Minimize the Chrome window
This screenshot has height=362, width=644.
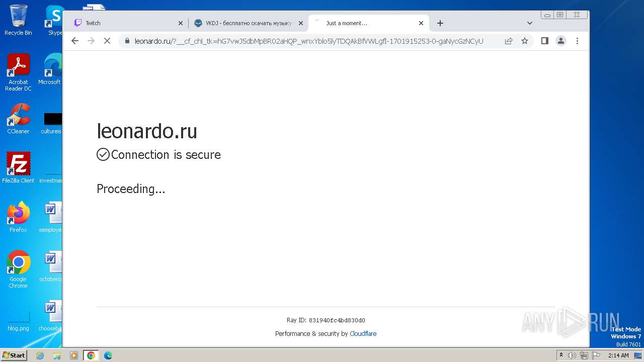[547, 15]
